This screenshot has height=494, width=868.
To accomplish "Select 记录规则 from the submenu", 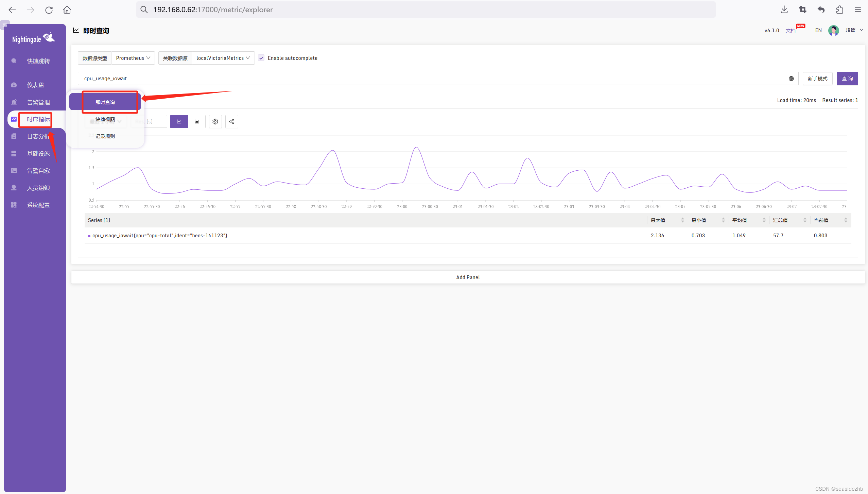I will (x=105, y=136).
